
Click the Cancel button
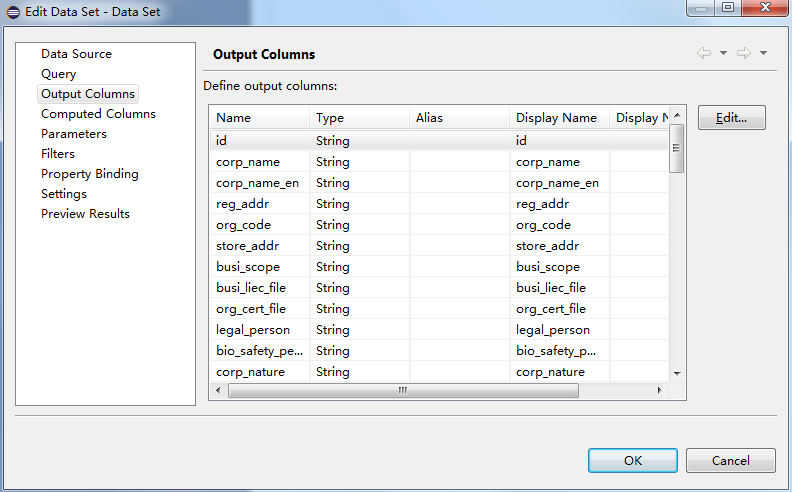(x=730, y=461)
